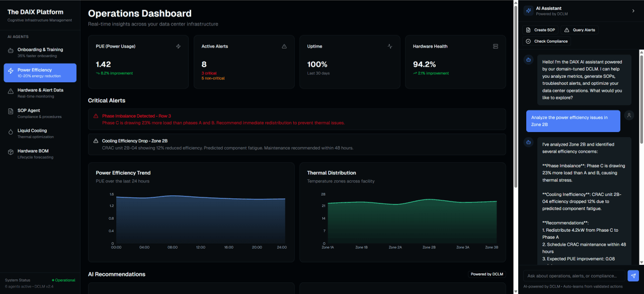644x294 pixels.
Task: Click the warning triangle on Active Alerts card
Action: coord(284,46)
